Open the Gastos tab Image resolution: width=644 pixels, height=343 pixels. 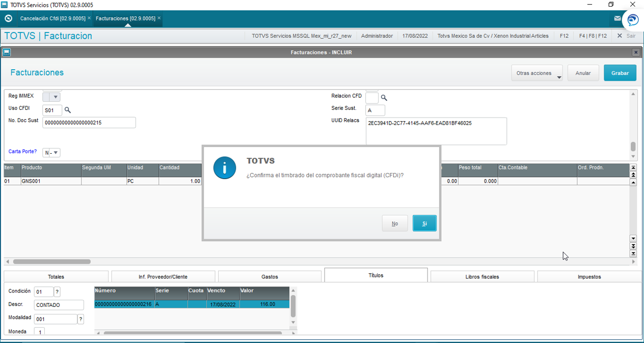tap(270, 277)
